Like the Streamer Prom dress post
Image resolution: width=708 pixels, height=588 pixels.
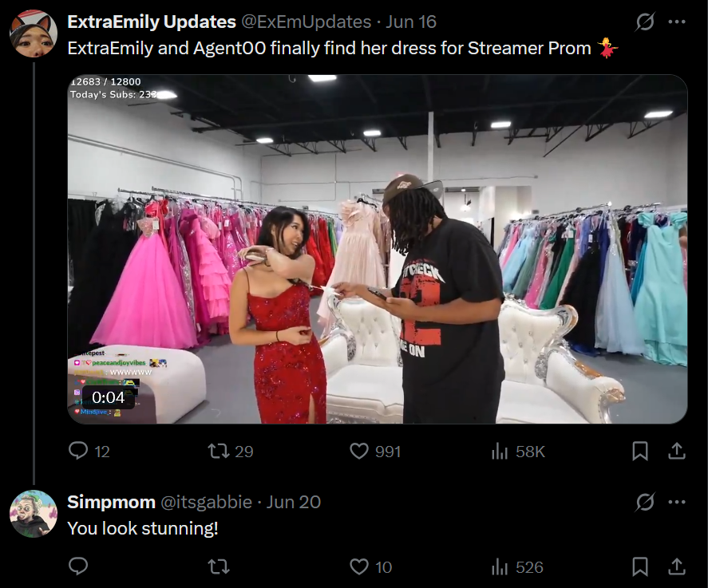pos(375,451)
